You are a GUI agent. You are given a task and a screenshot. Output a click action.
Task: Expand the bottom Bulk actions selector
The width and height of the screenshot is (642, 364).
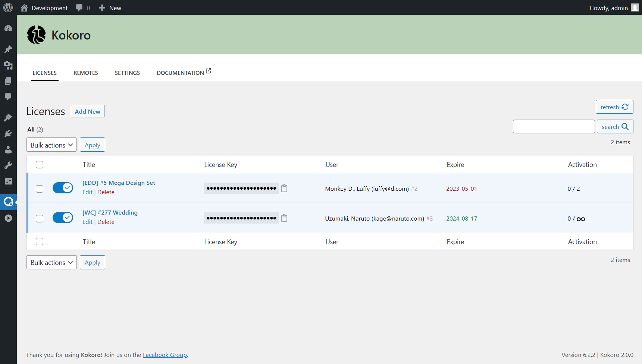[51, 262]
